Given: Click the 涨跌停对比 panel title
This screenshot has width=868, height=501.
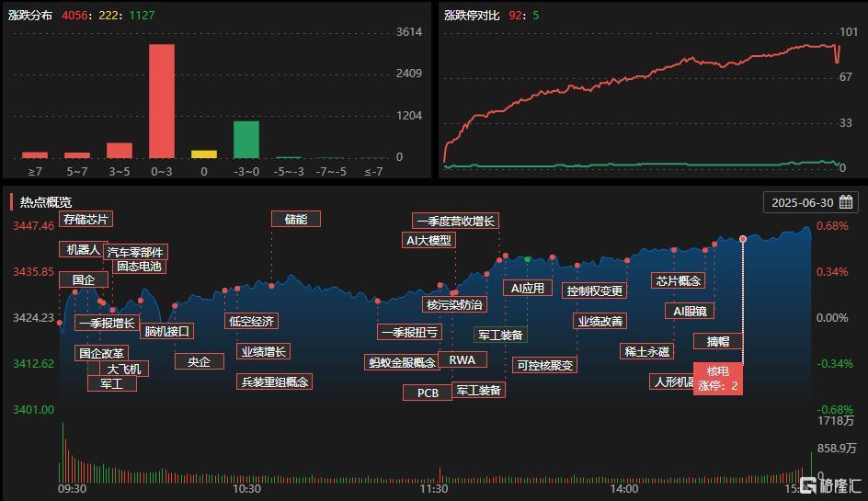Looking at the screenshot, I should 473,16.
